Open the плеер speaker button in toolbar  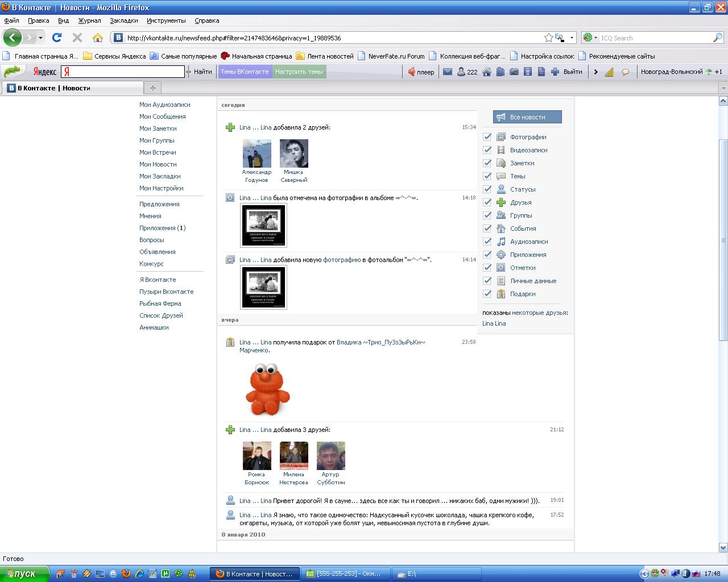coord(421,72)
